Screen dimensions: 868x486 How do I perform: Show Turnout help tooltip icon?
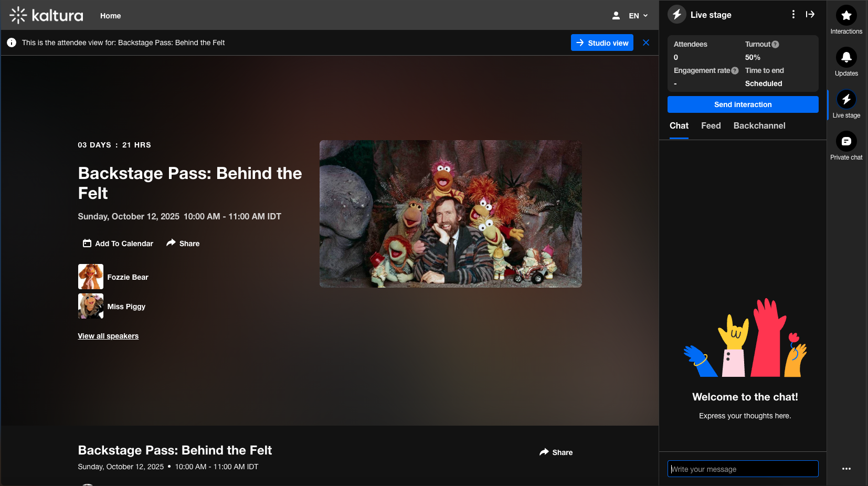pos(776,45)
